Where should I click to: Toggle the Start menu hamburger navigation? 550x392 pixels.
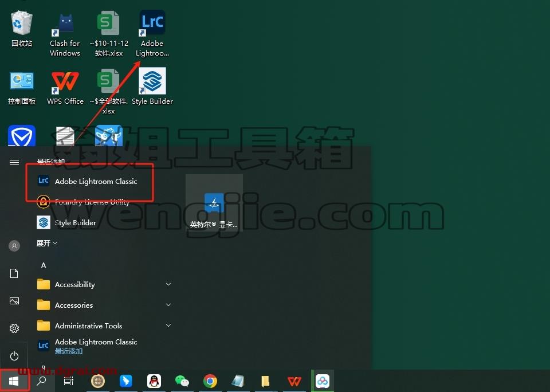click(x=14, y=162)
